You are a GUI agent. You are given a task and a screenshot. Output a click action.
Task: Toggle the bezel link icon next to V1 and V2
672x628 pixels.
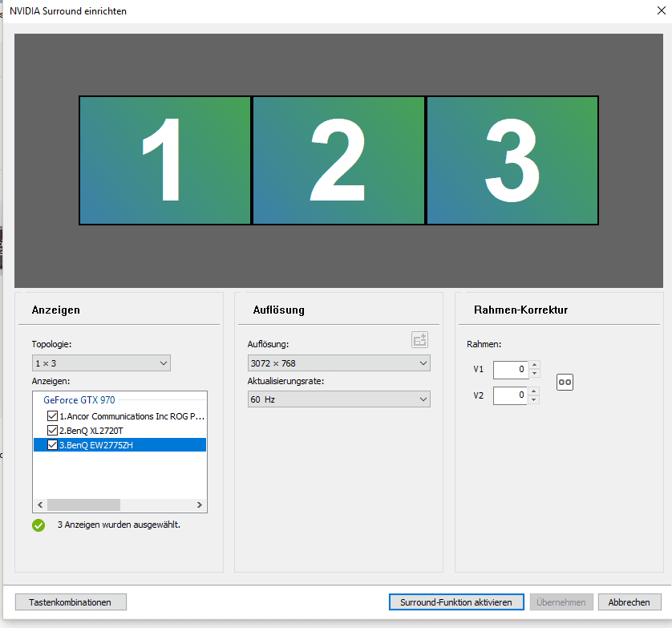coord(565,382)
